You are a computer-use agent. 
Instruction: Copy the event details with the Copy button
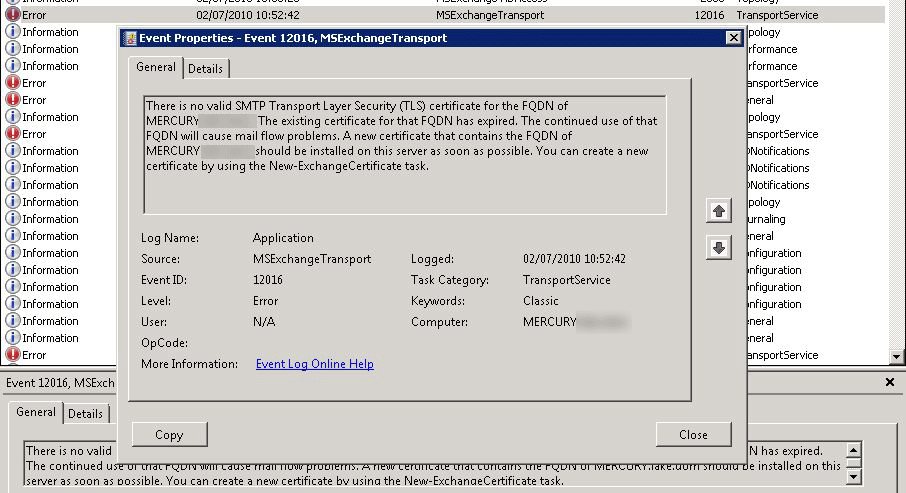[x=169, y=435]
